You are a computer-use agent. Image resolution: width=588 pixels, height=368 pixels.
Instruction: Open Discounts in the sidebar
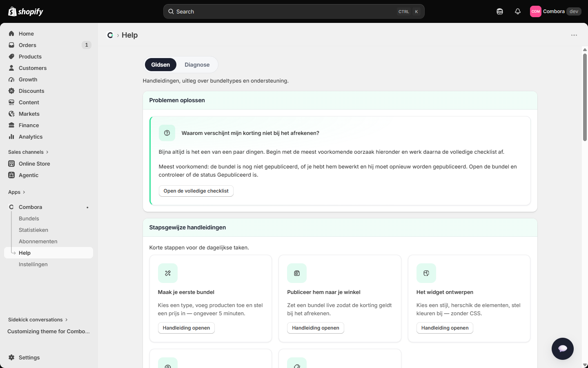pos(49,91)
